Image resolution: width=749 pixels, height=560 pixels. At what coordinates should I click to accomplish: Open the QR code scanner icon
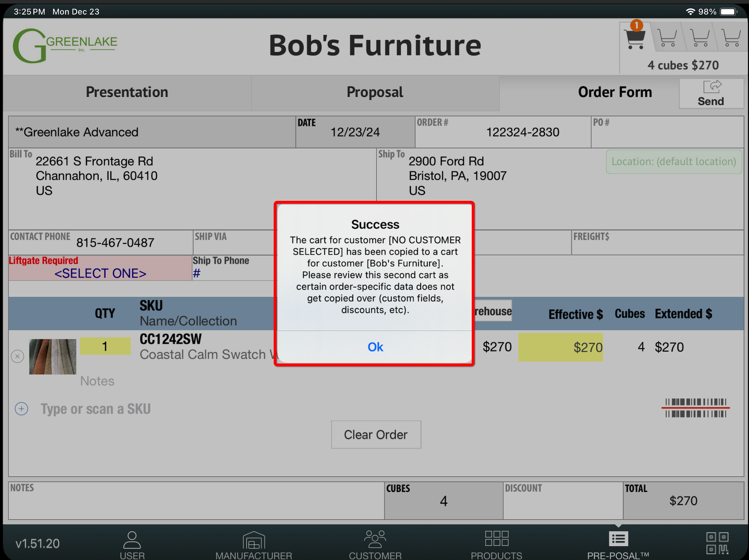pyautogui.click(x=717, y=543)
